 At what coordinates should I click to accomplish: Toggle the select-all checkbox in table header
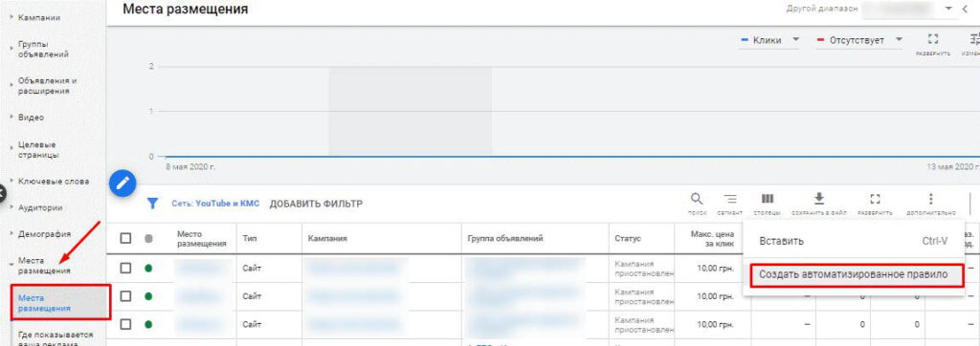125,239
